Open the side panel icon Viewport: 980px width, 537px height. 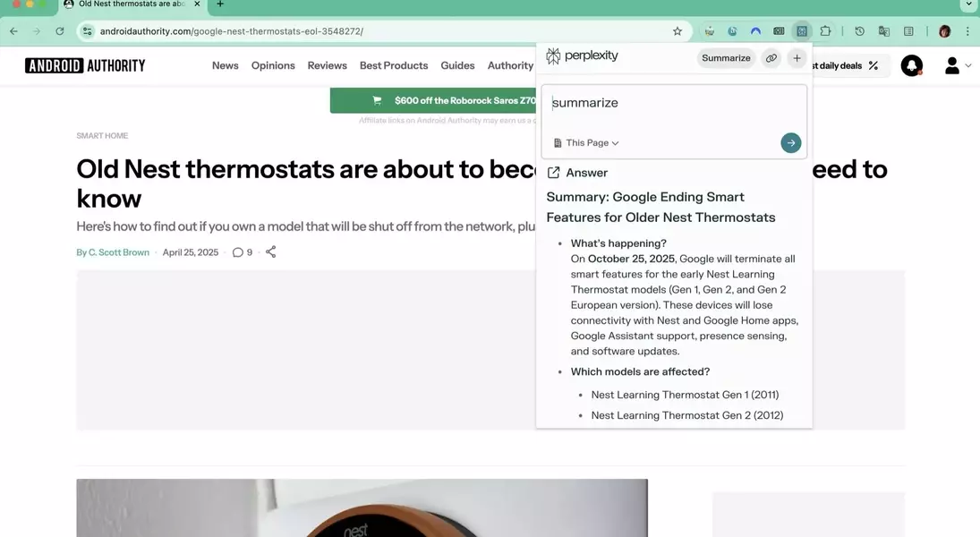pyautogui.click(x=908, y=30)
